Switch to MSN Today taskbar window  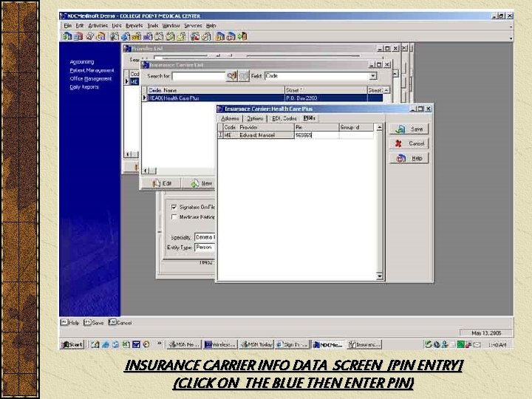[x=257, y=345]
